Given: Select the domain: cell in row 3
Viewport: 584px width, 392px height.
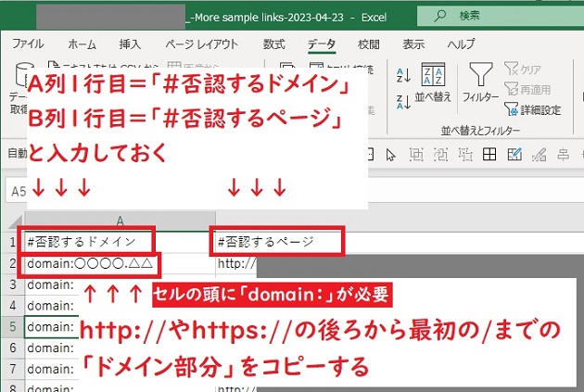Looking at the screenshot, I should [51, 285].
